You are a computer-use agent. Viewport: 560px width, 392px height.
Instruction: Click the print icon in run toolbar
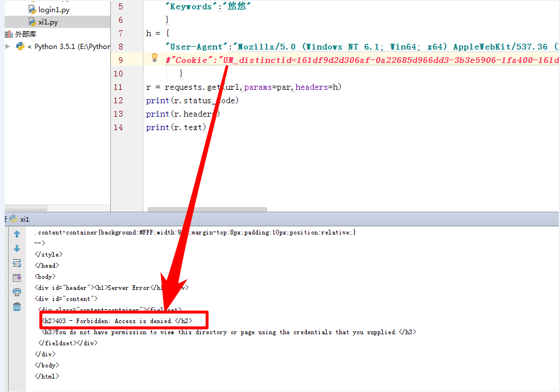click(17, 292)
